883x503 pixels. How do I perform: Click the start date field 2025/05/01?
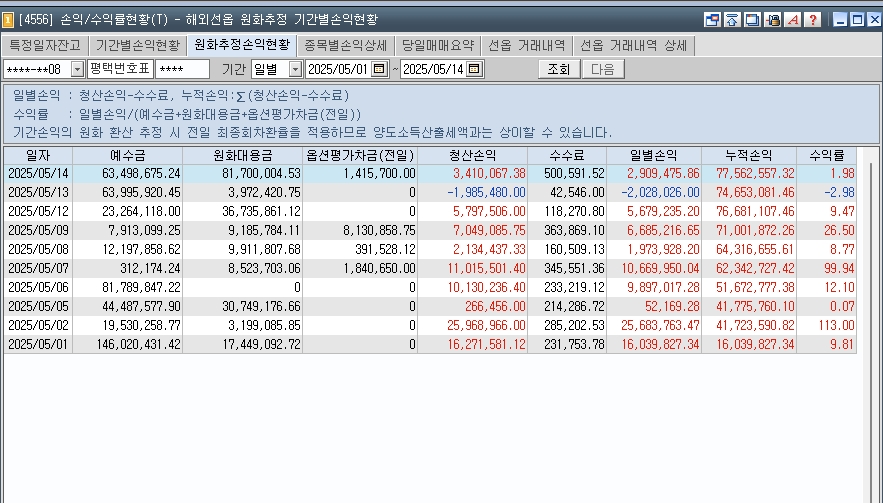[338, 69]
